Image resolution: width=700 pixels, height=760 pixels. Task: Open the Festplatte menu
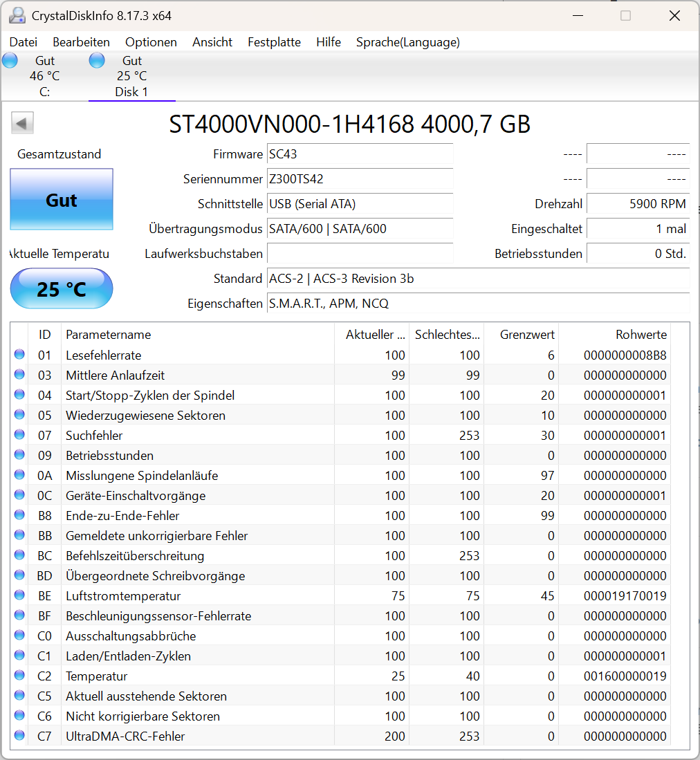point(274,42)
